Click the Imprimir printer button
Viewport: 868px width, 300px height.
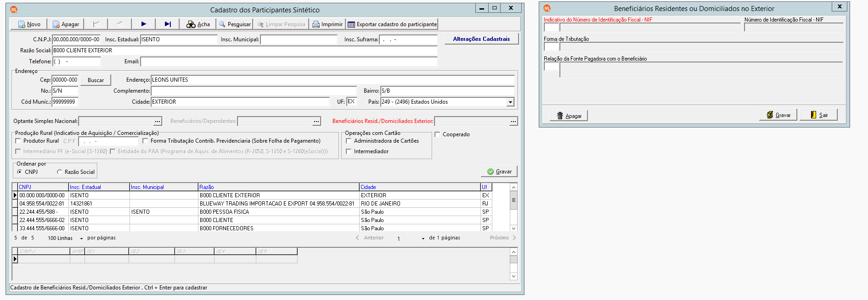tap(327, 24)
